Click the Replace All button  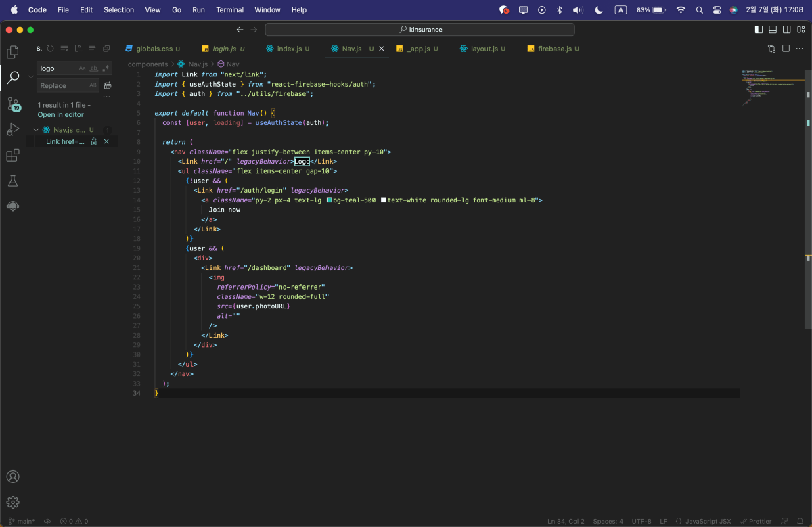point(107,85)
